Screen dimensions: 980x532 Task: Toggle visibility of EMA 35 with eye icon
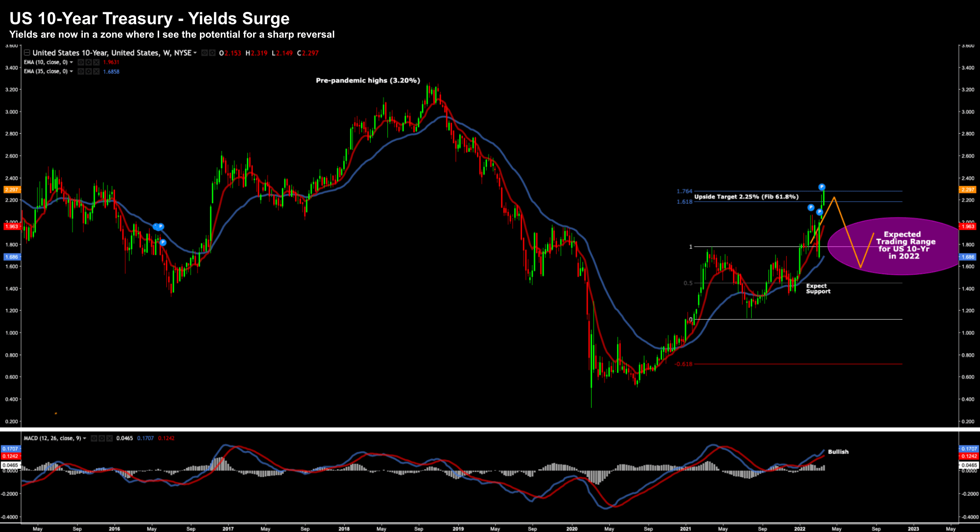81,71
